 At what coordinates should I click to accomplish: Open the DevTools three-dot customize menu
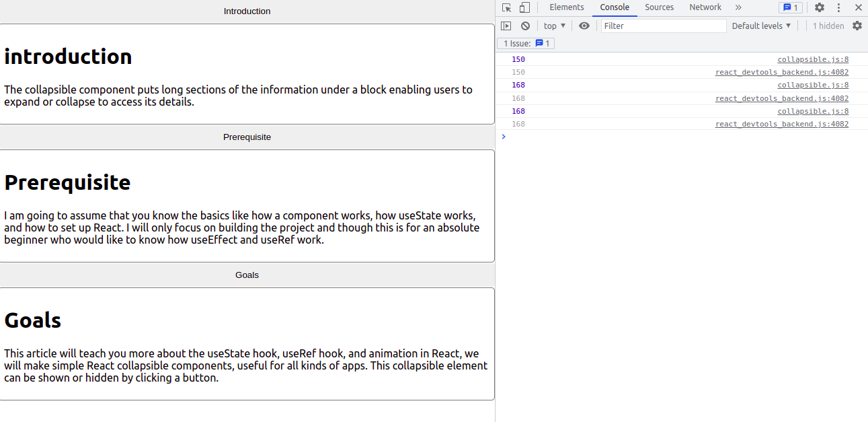click(838, 7)
